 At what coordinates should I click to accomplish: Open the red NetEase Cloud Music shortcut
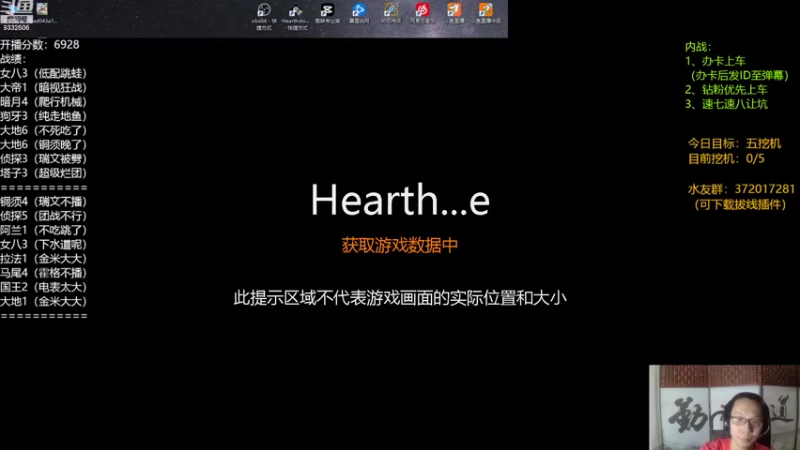click(422, 13)
